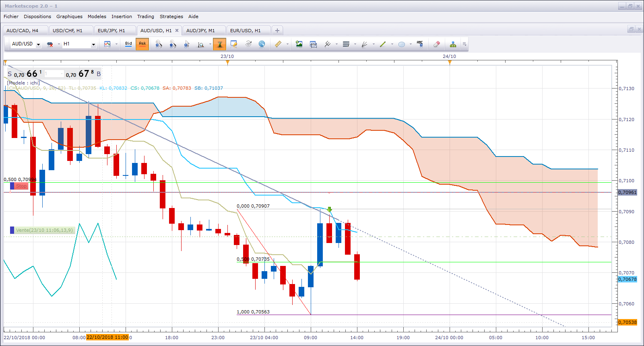Image resolution: width=644 pixels, height=346 pixels.
Task: Click the ICH(AUD/USD, 9, 26, 52) indicator label
Action: click(36, 88)
